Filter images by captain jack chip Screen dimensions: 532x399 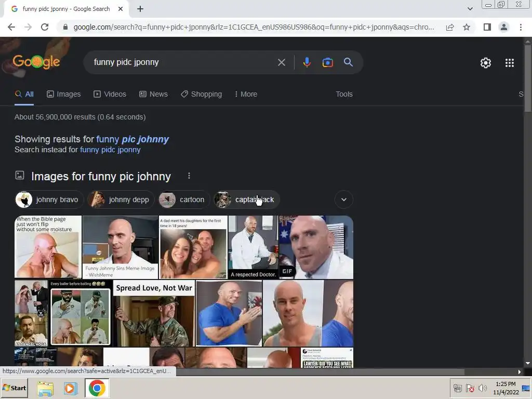(247, 199)
